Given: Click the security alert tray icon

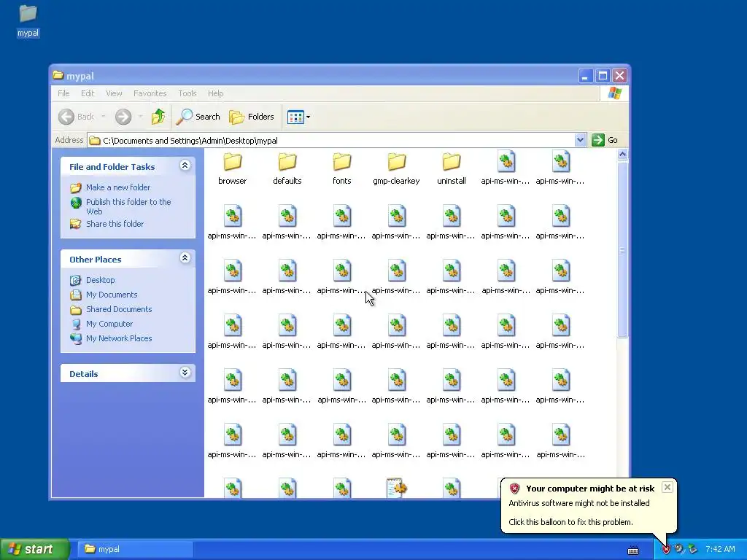Looking at the screenshot, I should [666, 550].
